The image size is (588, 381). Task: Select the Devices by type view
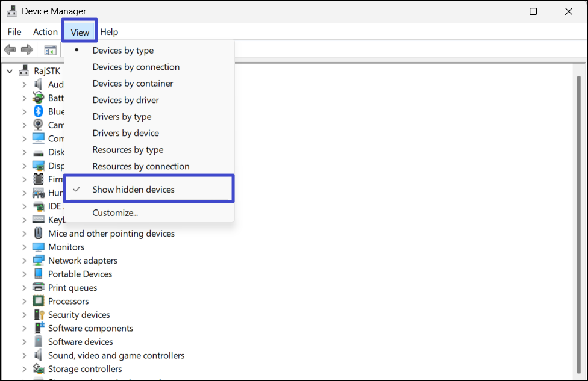click(123, 51)
